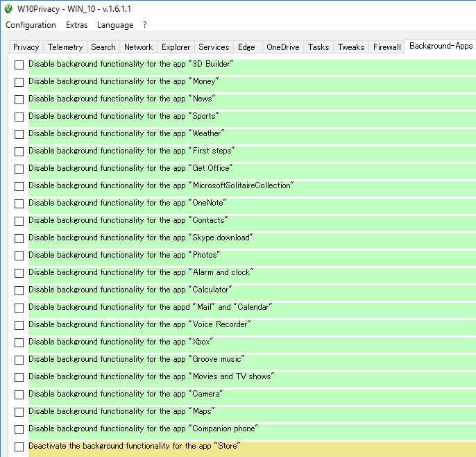Check the Photos app checkbox

point(19,256)
